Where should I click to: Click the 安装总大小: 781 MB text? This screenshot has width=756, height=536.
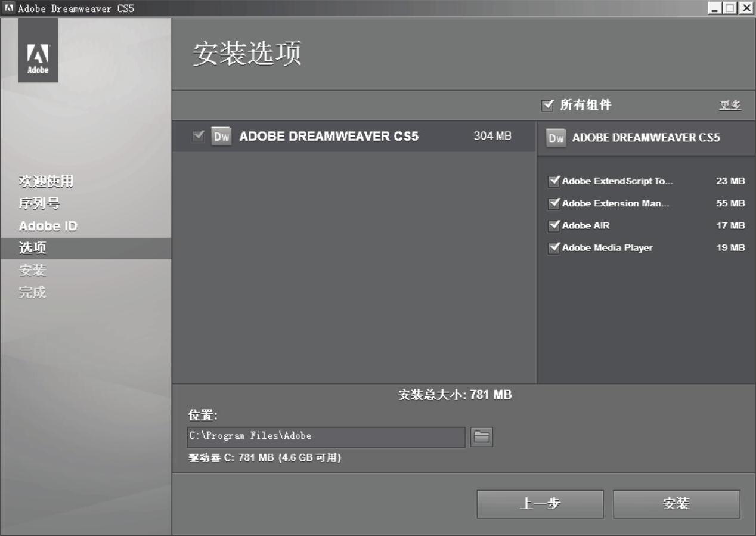click(x=455, y=395)
